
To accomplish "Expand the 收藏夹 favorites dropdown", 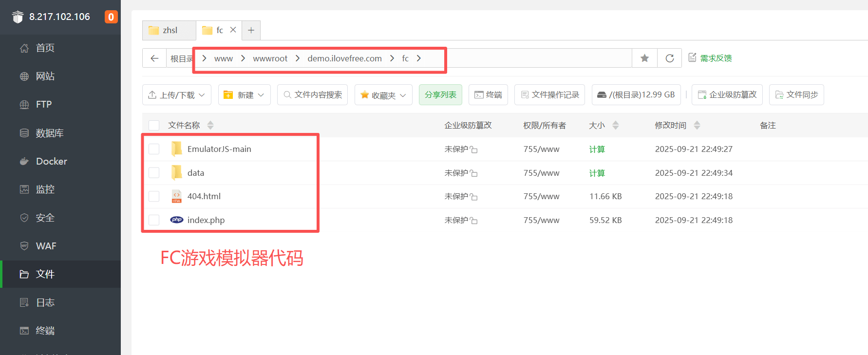I will (383, 95).
